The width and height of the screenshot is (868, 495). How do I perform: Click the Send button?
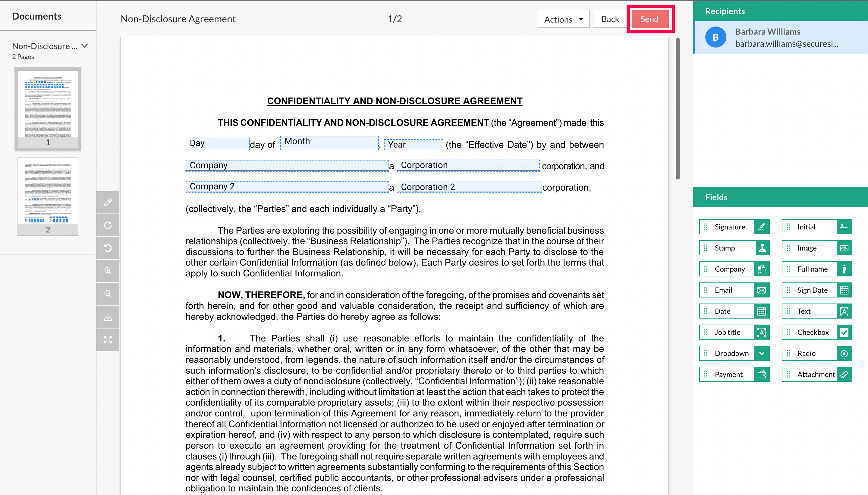[x=649, y=19]
